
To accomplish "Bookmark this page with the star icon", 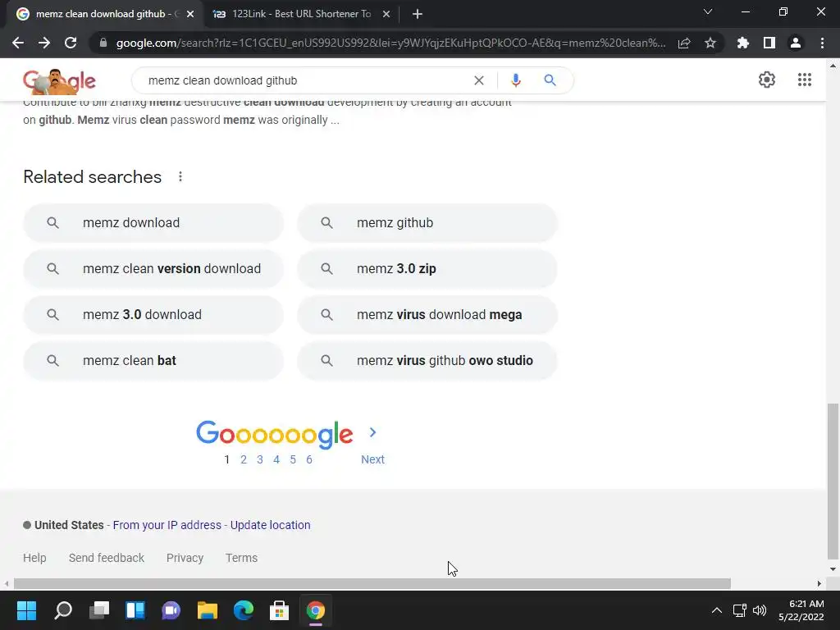I will coord(710,43).
